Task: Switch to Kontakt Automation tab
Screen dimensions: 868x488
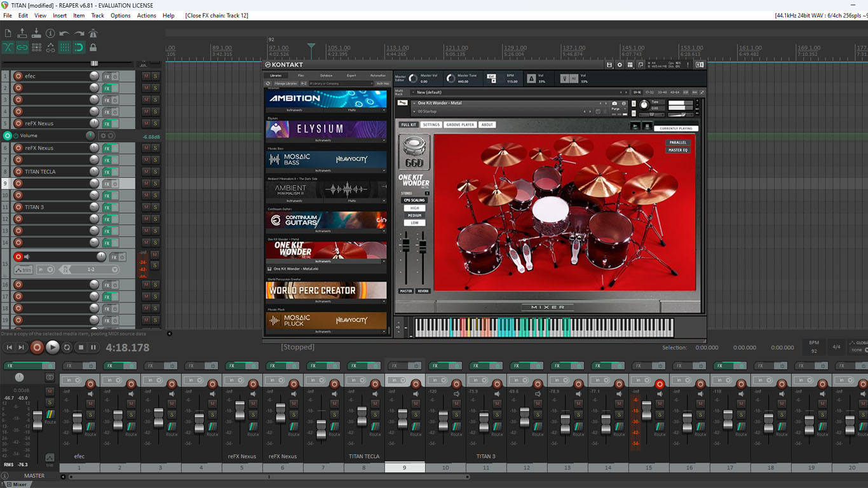Action: pos(378,76)
